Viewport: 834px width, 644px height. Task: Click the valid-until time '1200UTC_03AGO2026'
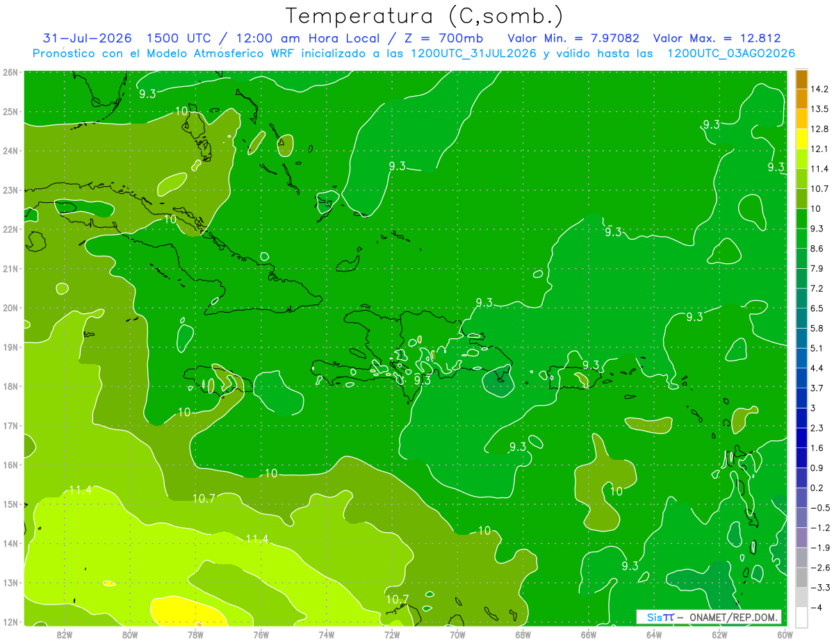[x=731, y=53]
